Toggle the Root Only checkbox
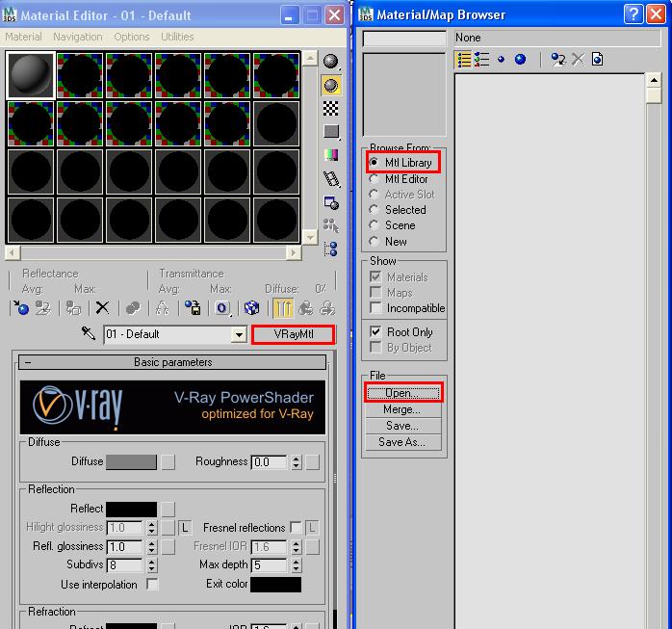 tap(376, 332)
